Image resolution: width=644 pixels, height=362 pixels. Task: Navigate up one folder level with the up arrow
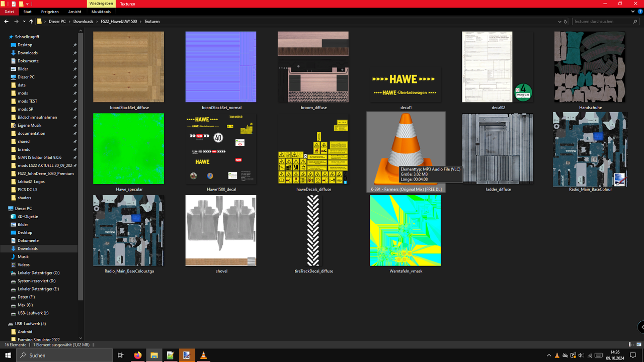[31, 22]
